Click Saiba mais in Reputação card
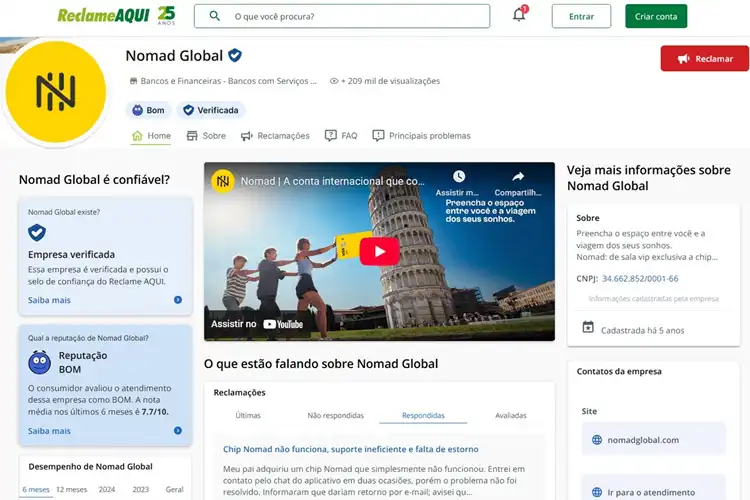Screen dimensions: 750x500 (49, 431)
